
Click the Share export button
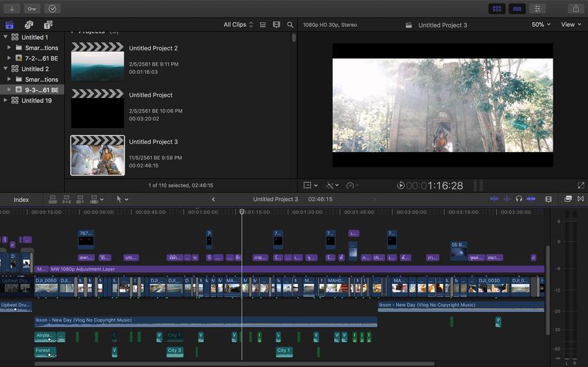click(x=576, y=8)
